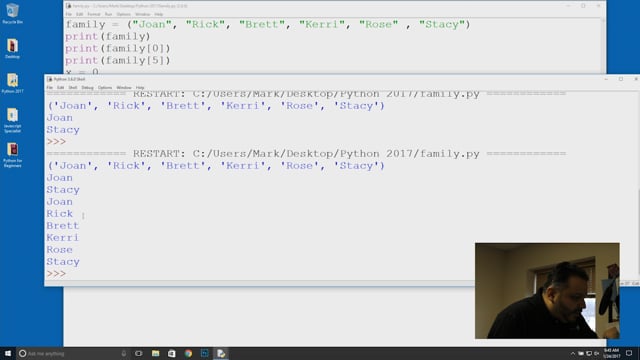
Task: Select the Desktop shortcut icon on desktop
Action: [x=12, y=49]
